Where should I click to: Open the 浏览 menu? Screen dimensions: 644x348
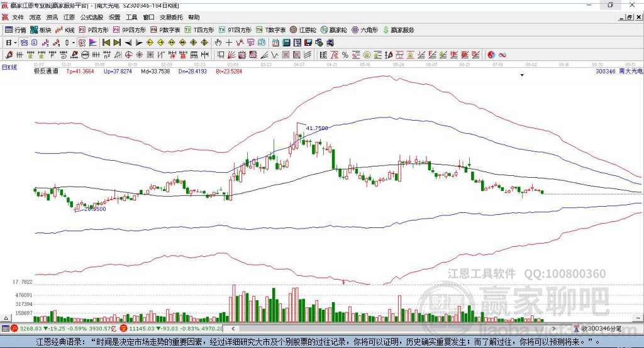point(35,17)
